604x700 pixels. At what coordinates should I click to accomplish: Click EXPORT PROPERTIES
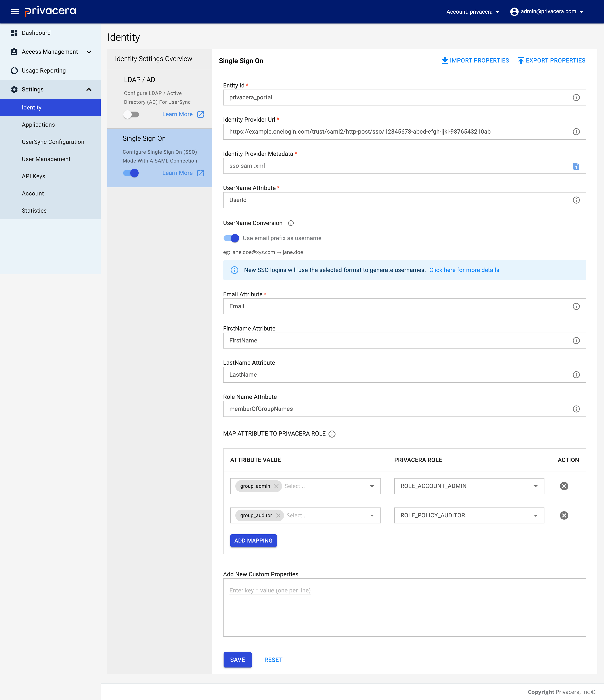click(x=551, y=60)
